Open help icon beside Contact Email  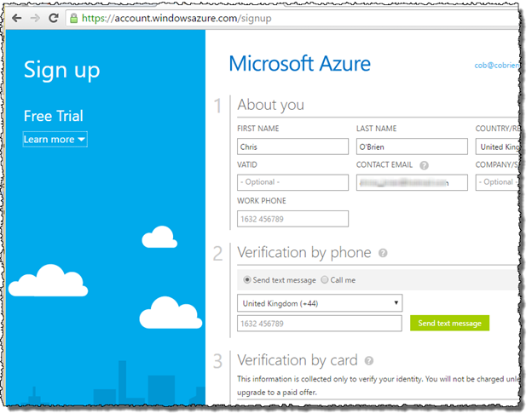click(x=424, y=165)
